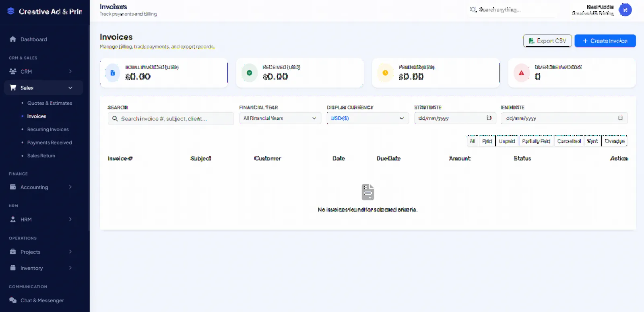
Task: Click the magnifier icon in top search
Action: pos(473,10)
